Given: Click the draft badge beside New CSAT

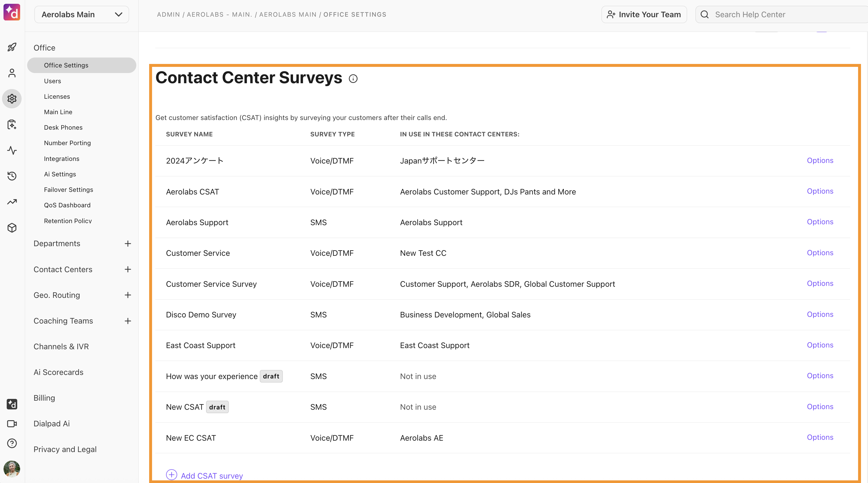Looking at the screenshot, I should [217, 407].
